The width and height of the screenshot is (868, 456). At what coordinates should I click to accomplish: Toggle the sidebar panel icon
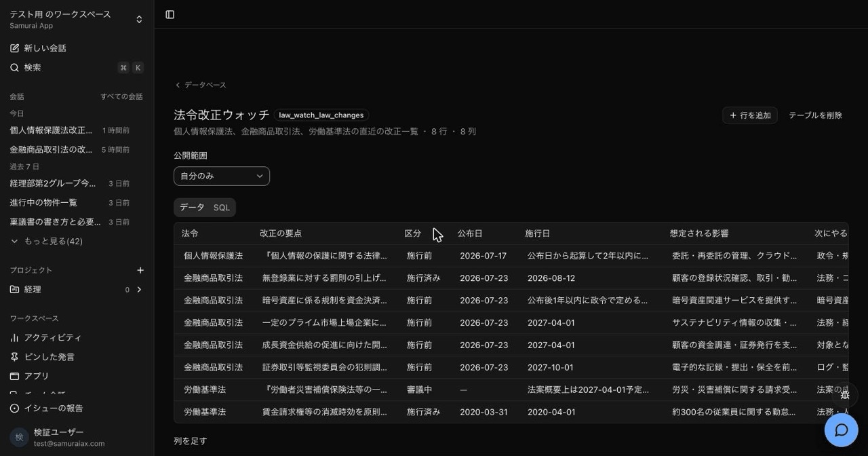pos(170,14)
